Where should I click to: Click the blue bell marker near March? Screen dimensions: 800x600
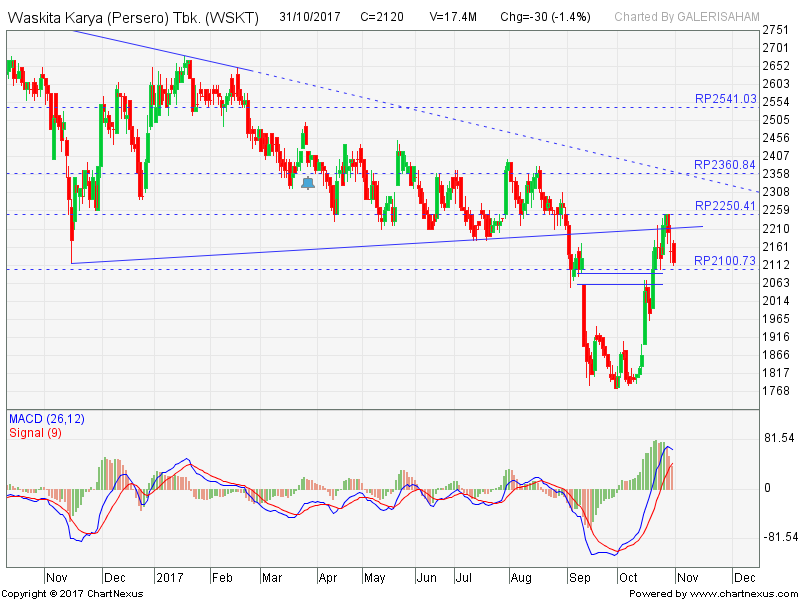click(x=307, y=183)
